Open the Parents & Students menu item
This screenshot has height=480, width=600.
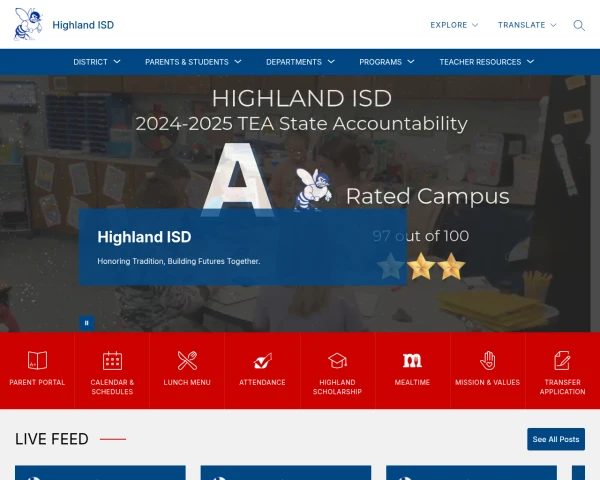coord(187,62)
